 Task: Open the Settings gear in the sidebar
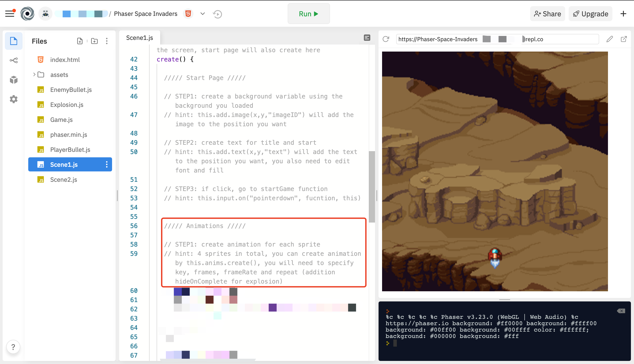(13, 99)
